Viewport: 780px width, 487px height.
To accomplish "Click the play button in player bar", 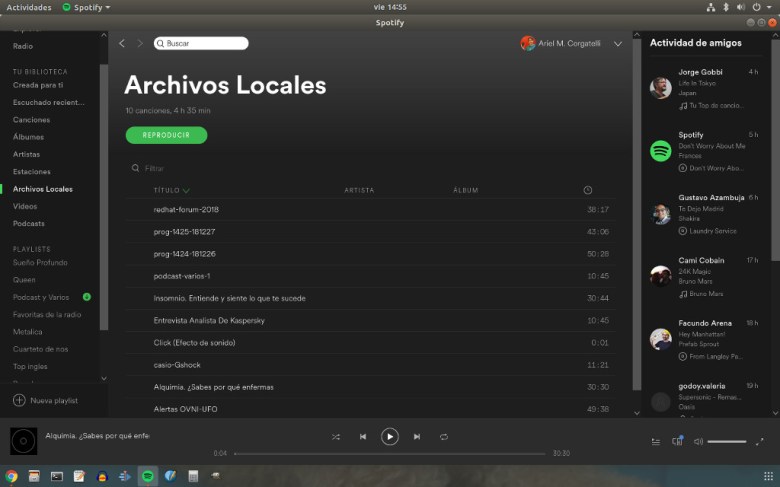I will (x=390, y=437).
